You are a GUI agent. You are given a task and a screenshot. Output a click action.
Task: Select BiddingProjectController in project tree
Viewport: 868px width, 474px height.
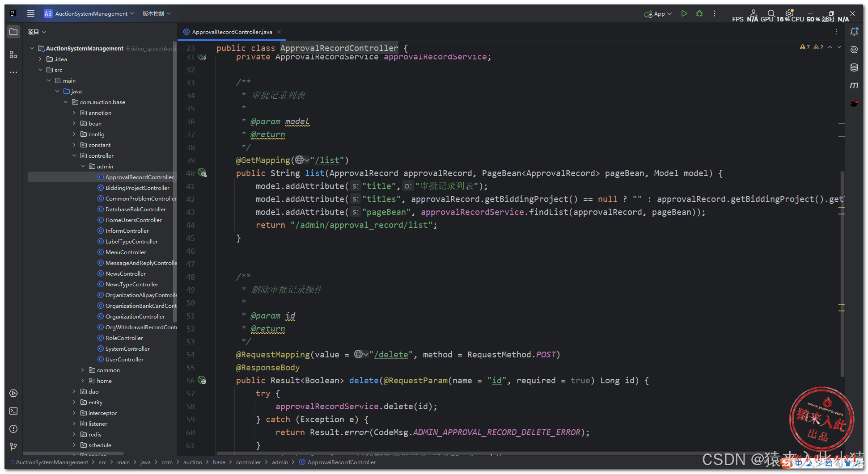click(137, 188)
